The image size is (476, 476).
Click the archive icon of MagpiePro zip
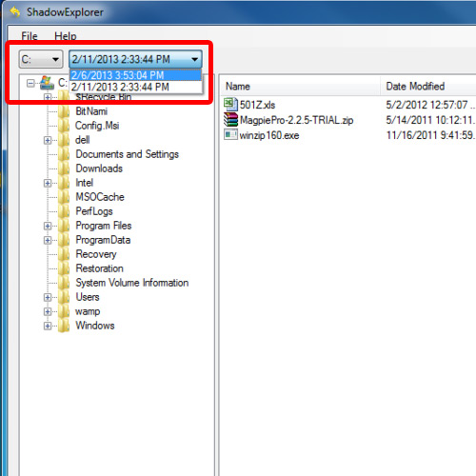230,120
